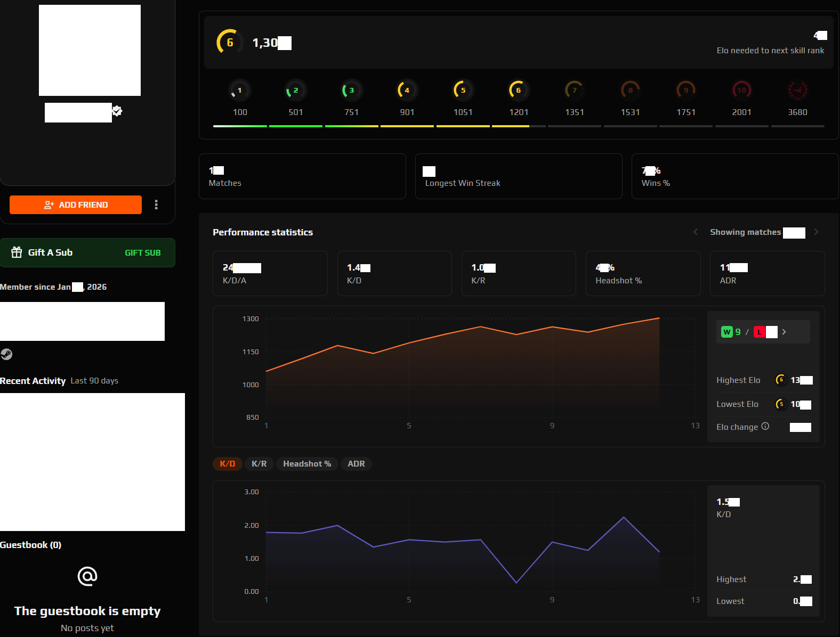Show next matches with right arrow
840x637 pixels.
(816, 232)
